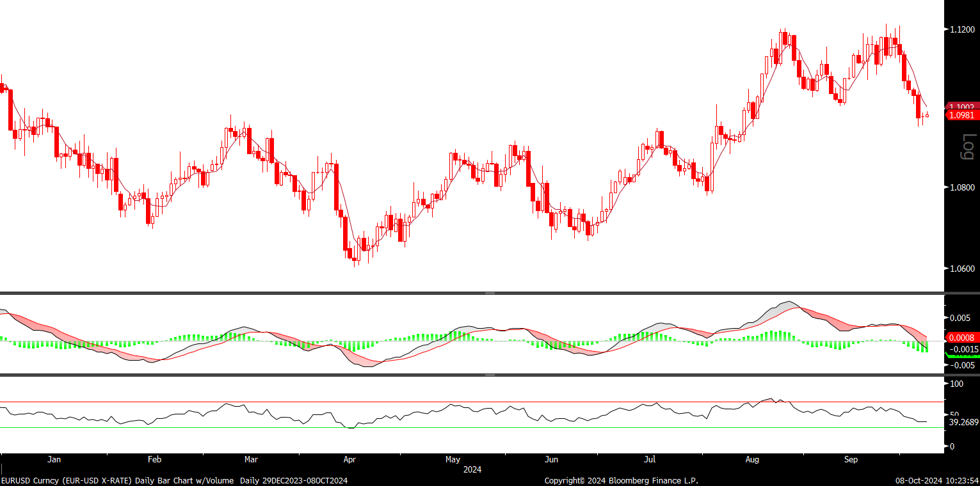Click the 39.2689 RSI value label

(x=963, y=422)
